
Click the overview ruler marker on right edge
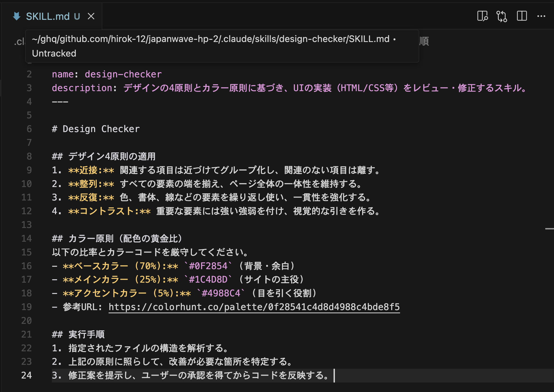click(x=549, y=229)
